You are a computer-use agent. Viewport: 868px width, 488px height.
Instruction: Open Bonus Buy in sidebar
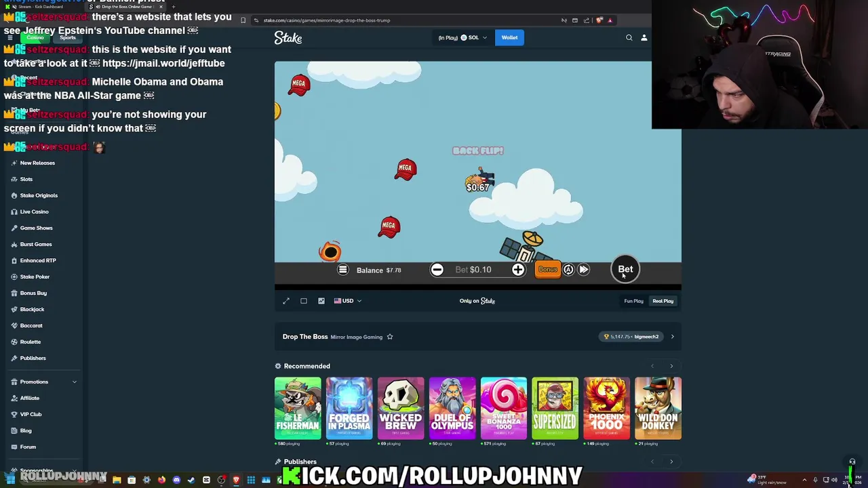(x=43, y=293)
